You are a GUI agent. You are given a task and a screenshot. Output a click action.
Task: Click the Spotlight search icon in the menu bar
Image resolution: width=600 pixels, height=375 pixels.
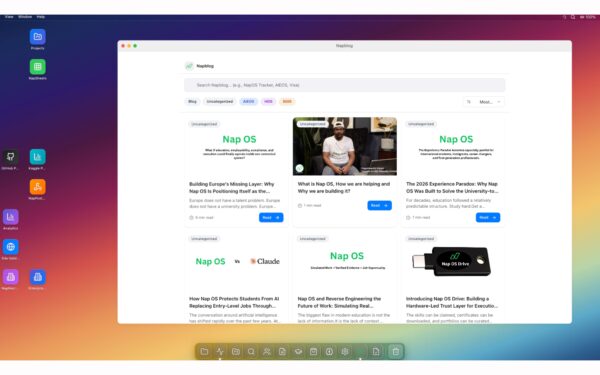tap(573, 17)
